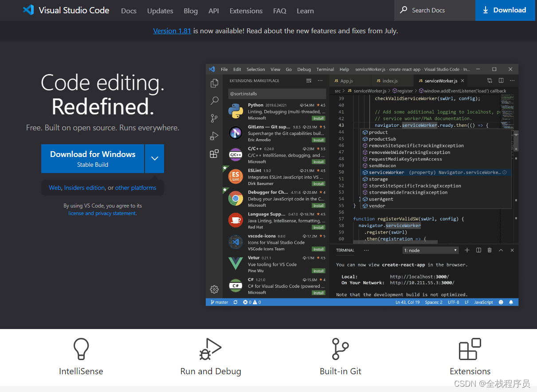Click the IntelliSense lightbulb icon
The width and height of the screenshot is (537, 392).
pos(81,349)
